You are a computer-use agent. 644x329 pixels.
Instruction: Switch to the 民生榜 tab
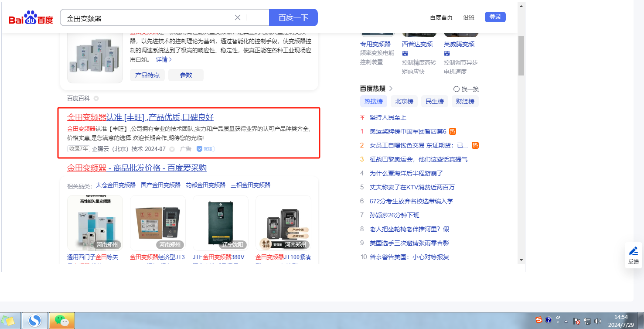(435, 101)
